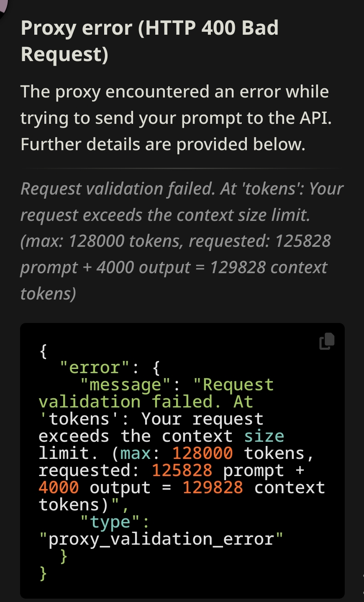364x602 pixels.
Task: Select the 'Proxy error (HTTP 400 Bad Request)' heading
Action: click(x=149, y=41)
